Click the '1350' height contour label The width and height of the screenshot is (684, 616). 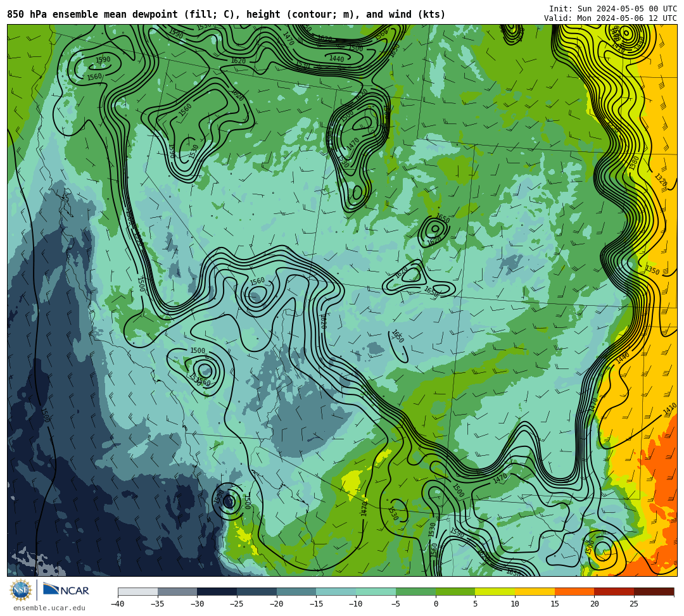point(652,270)
